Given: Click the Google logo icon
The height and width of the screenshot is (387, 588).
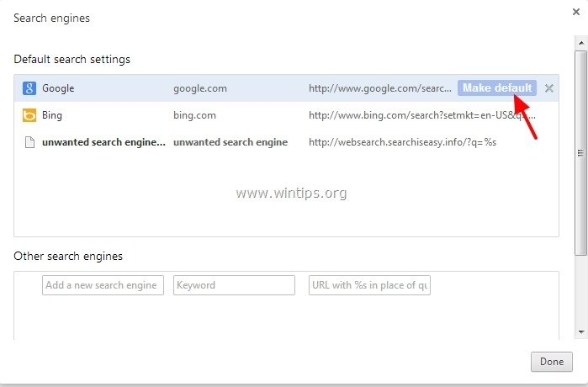Looking at the screenshot, I should pyautogui.click(x=29, y=88).
